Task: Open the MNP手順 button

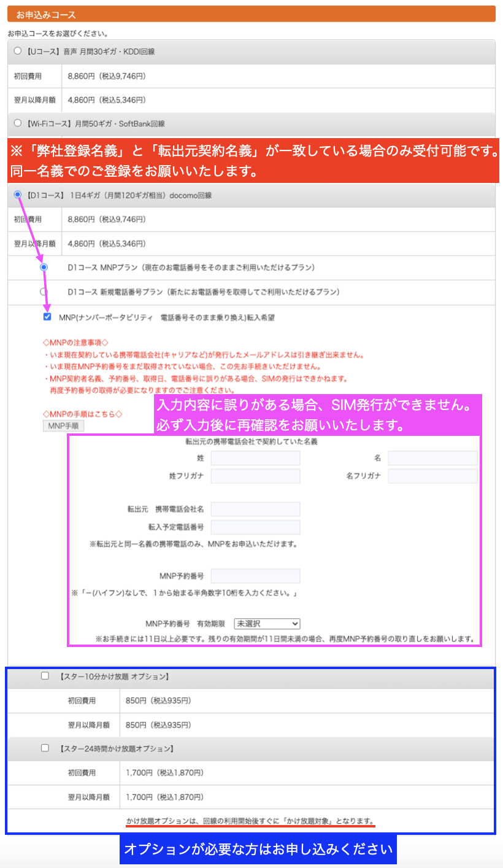Action: [63, 426]
